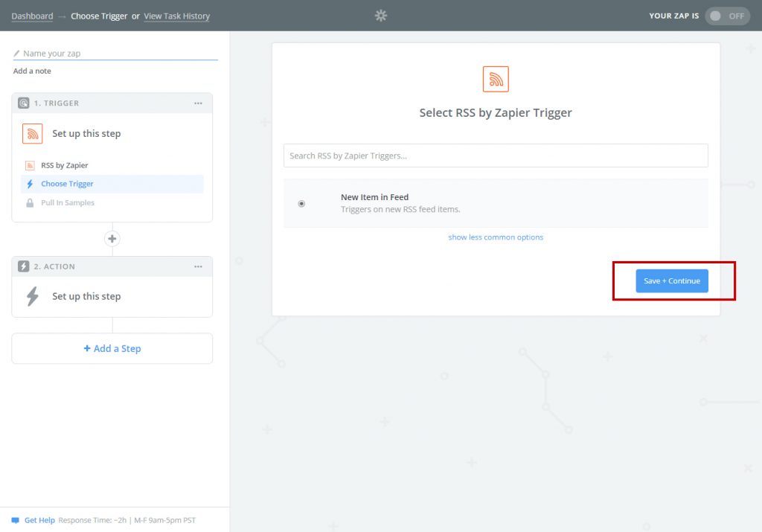Toggle the zap ON/OFF switch
This screenshot has height=532, width=762.
point(726,16)
